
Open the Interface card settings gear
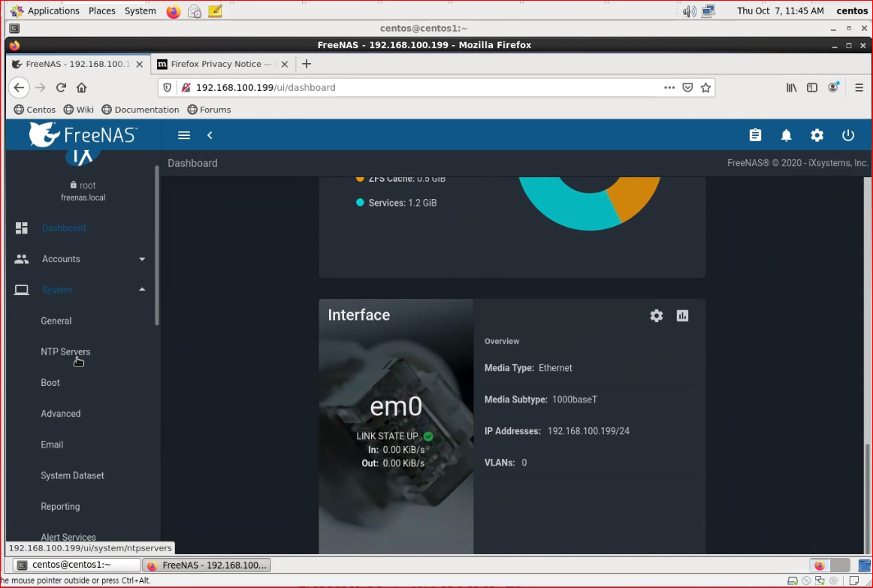(657, 315)
